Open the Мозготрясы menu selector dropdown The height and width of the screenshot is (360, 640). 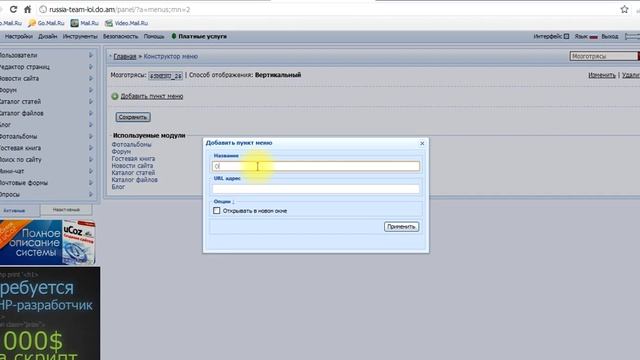(x=604, y=56)
